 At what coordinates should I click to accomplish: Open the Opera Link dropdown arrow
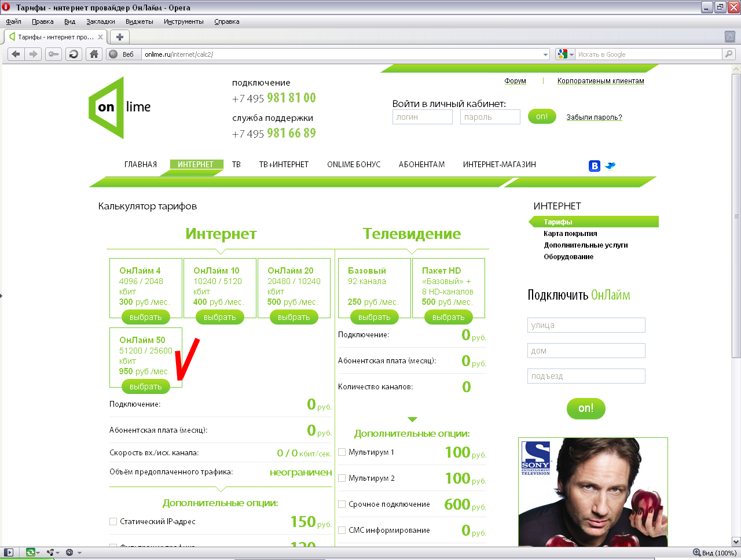[x=38, y=553]
